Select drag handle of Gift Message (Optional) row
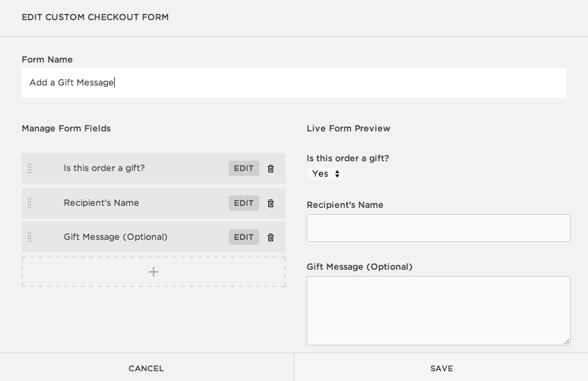 click(x=30, y=237)
